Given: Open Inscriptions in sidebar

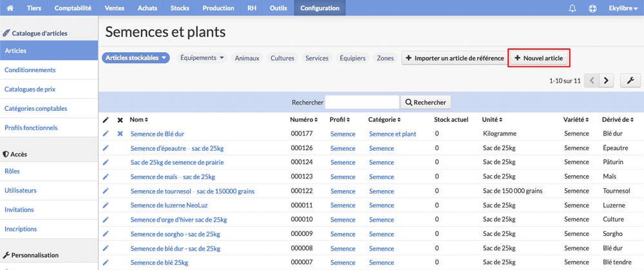Looking at the screenshot, I should [49, 229].
